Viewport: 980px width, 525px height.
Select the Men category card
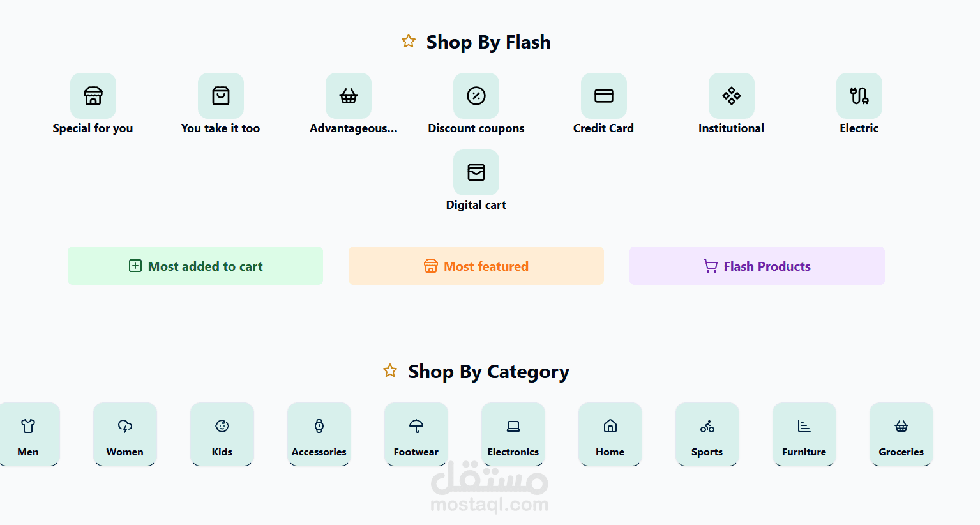click(x=28, y=434)
